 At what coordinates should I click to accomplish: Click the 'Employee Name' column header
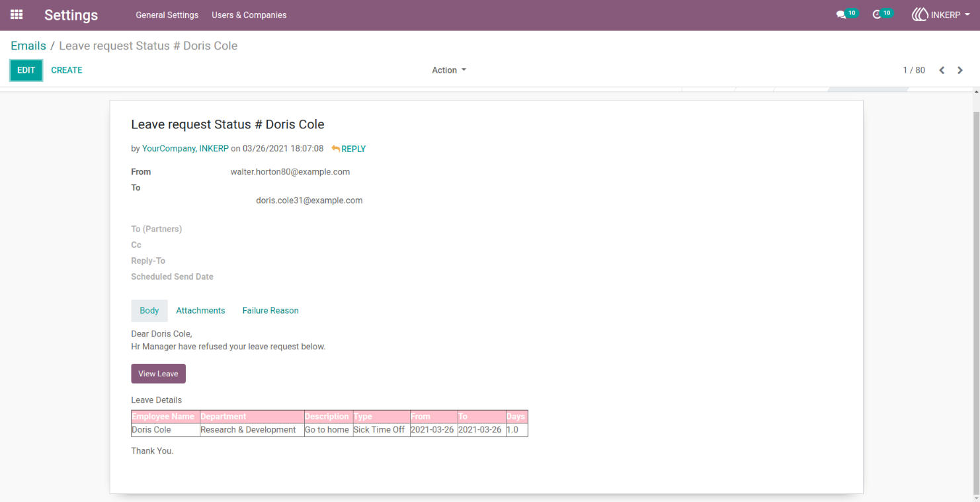[x=165, y=417]
